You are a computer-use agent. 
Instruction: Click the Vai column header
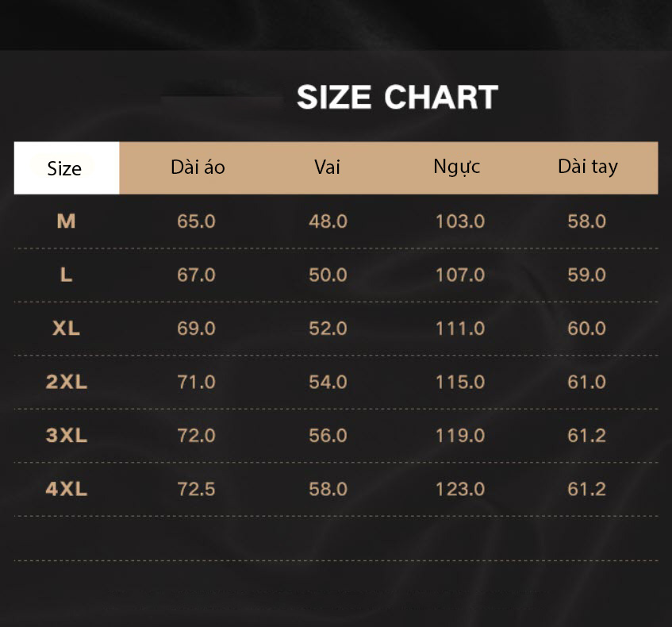[x=327, y=167]
